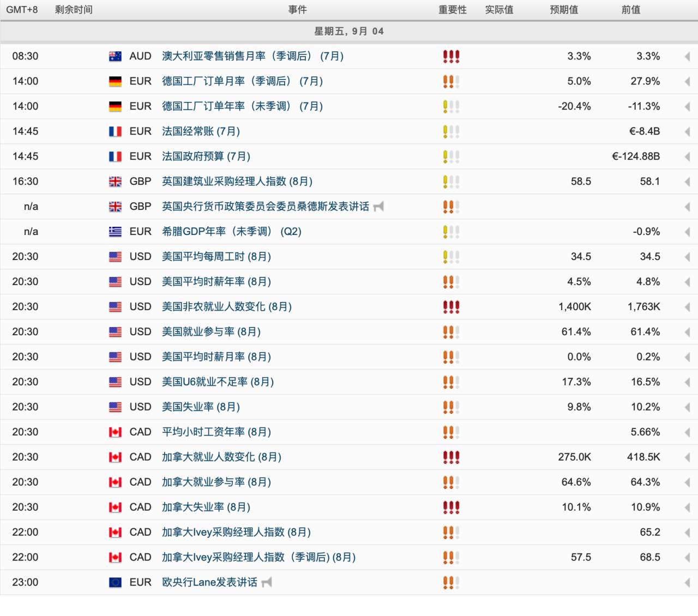Open event 加拿大Ivey采购经理人指数（季调后）
The width and height of the screenshot is (698, 616).
[x=258, y=558]
